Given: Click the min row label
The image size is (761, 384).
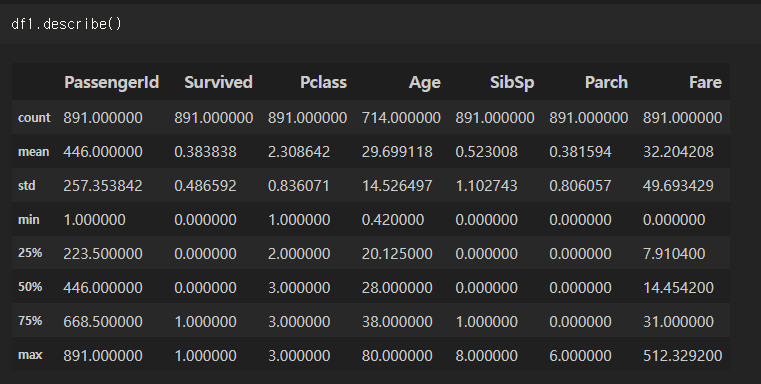Looking at the screenshot, I should 29,219.
